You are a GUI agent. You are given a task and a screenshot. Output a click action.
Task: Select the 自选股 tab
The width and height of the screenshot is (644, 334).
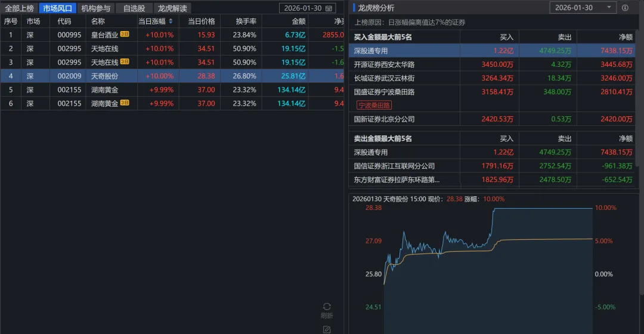pyautogui.click(x=134, y=8)
